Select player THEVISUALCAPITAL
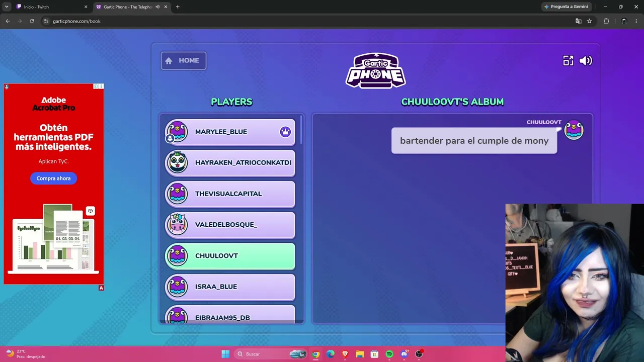Screen dimensions: 644x362 [230, 194]
